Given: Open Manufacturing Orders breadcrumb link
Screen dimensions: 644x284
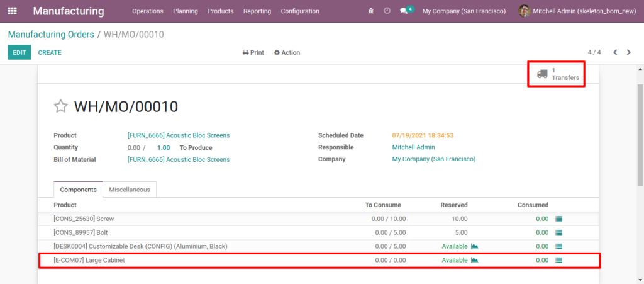Looking at the screenshot, I should pyautogui.click(x=50, y=35).
